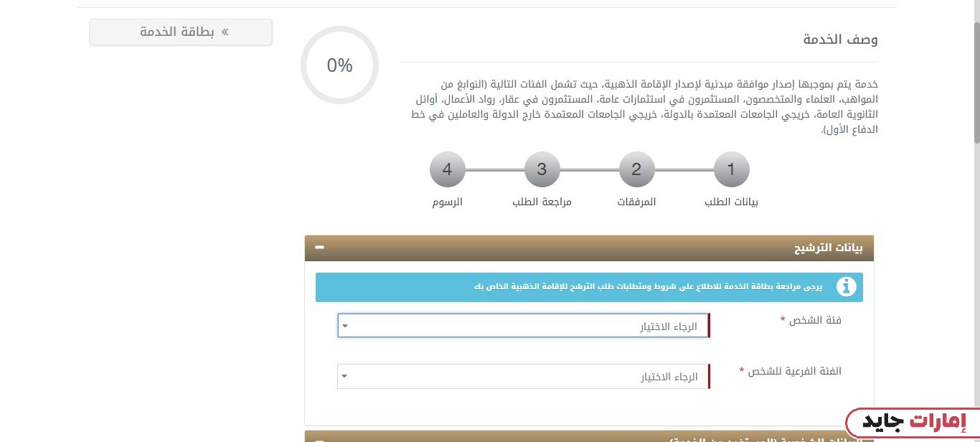Click the info icon in the blue banner
980x442 pixels.
coord(847,286)
